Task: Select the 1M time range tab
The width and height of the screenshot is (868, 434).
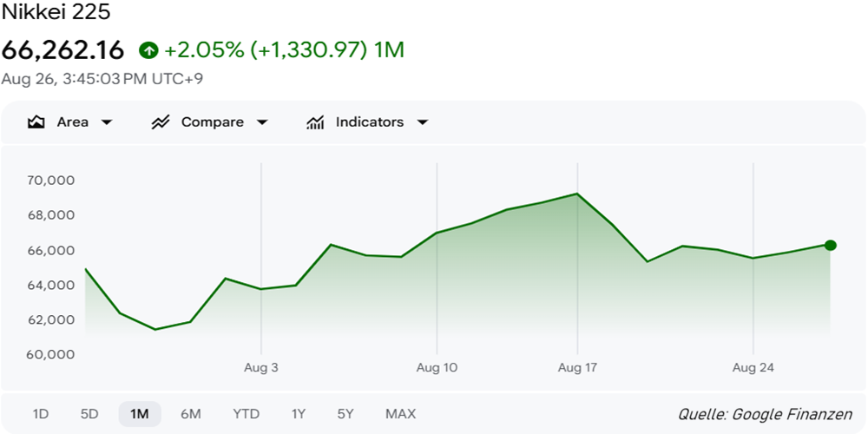Action: click(x=140, y=414)
